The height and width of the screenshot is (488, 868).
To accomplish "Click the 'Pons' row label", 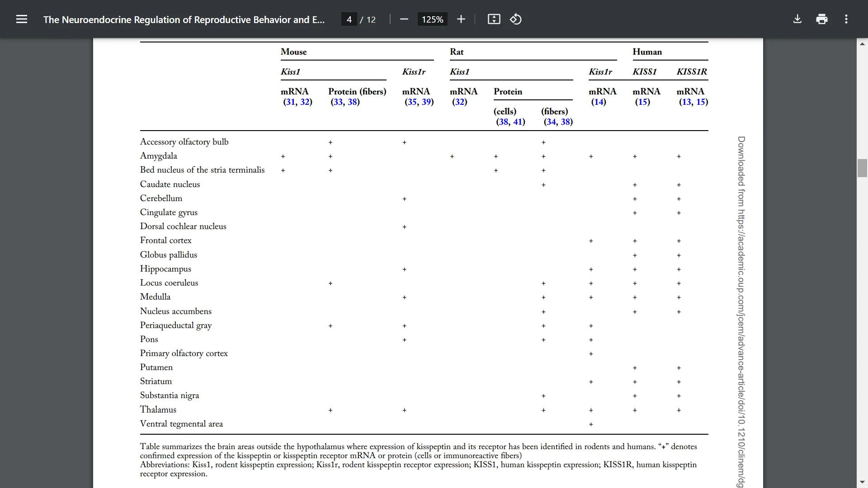I will click(149, 339).
